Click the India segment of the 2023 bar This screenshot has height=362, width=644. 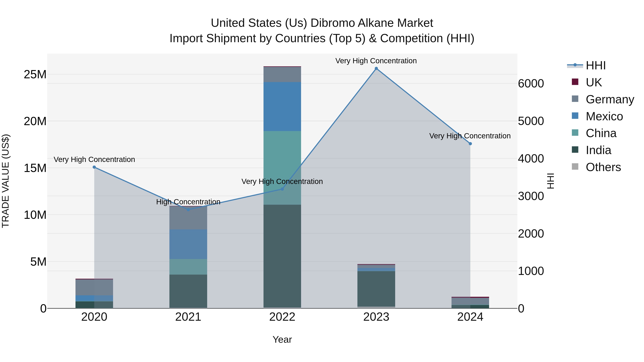(376, 289)
